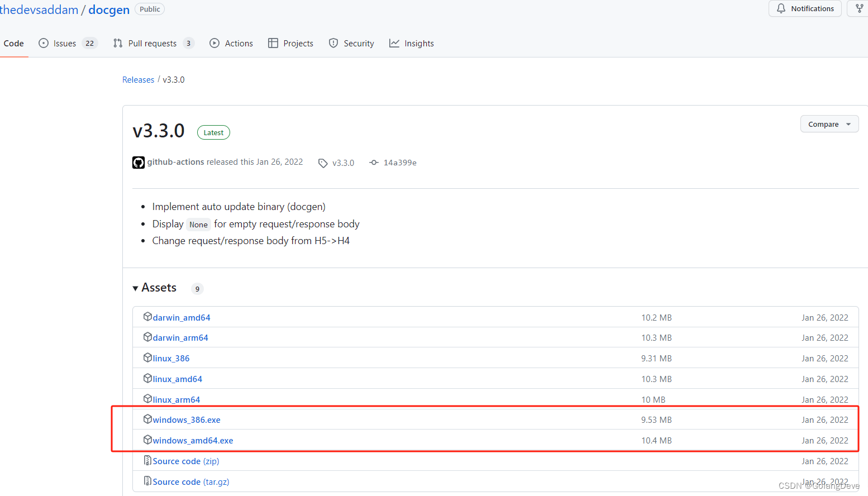Click the Actions play icon
This screenshot has width=868, height=496.
coord(214,43)
